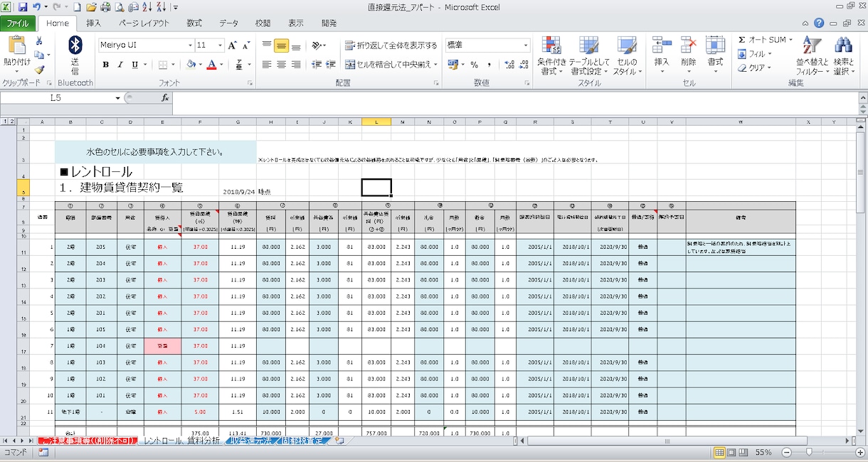Open the ファイル tab
The width and height of the screenshot is (868, 462).
18,23
